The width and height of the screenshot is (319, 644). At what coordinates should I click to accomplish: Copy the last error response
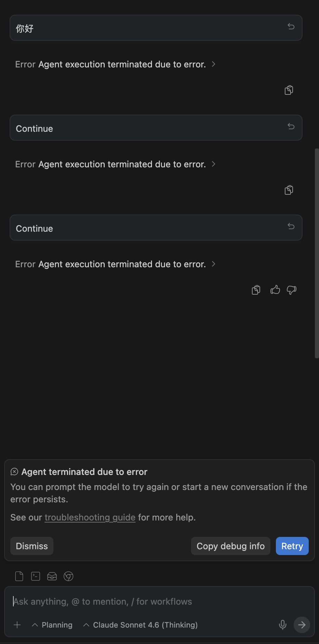[x=256, y=290]
